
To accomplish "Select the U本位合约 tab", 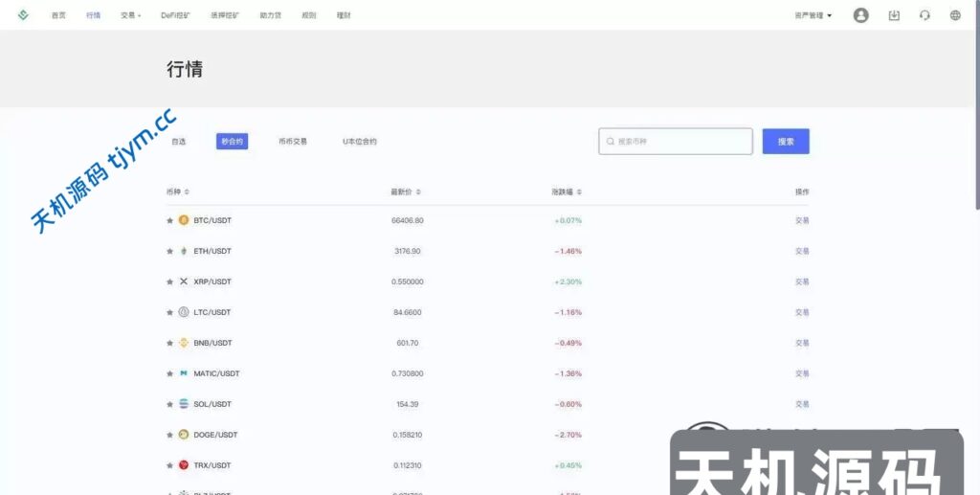I will (360, 142).
